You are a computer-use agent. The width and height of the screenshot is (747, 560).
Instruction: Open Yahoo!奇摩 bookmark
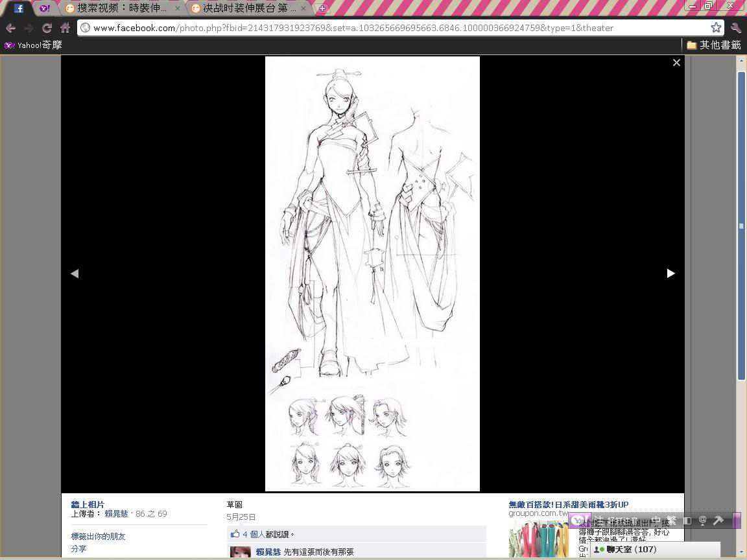33,45
